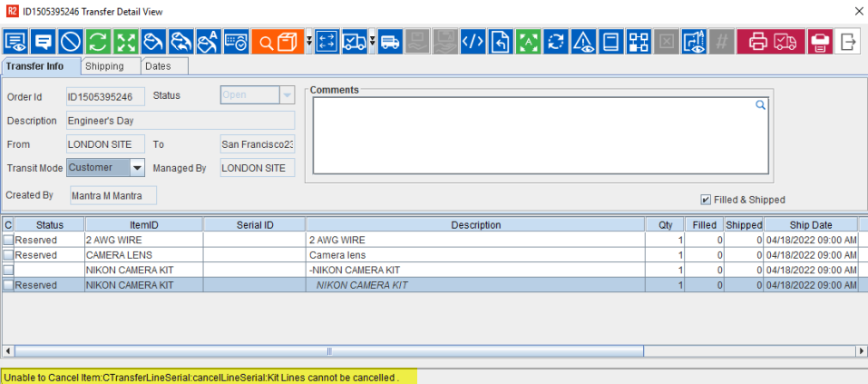Viewport: 868px width, 384px height.
Task: Click the red cancel circle-slash icon
Action: coord(71,41)
